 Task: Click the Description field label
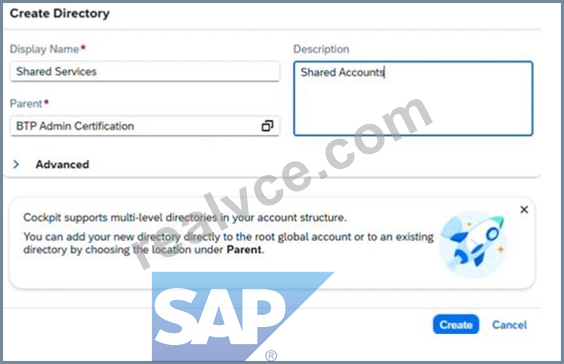(x=321, y=49)
